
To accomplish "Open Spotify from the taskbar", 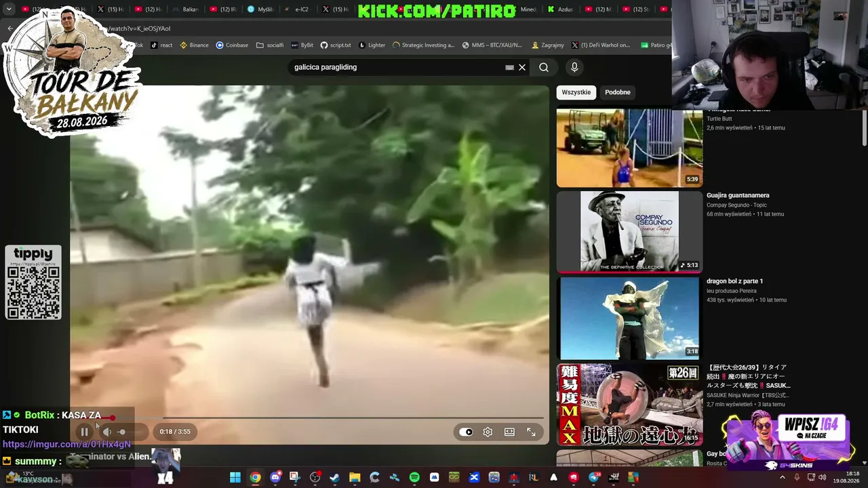I will (x=414, y=478).
